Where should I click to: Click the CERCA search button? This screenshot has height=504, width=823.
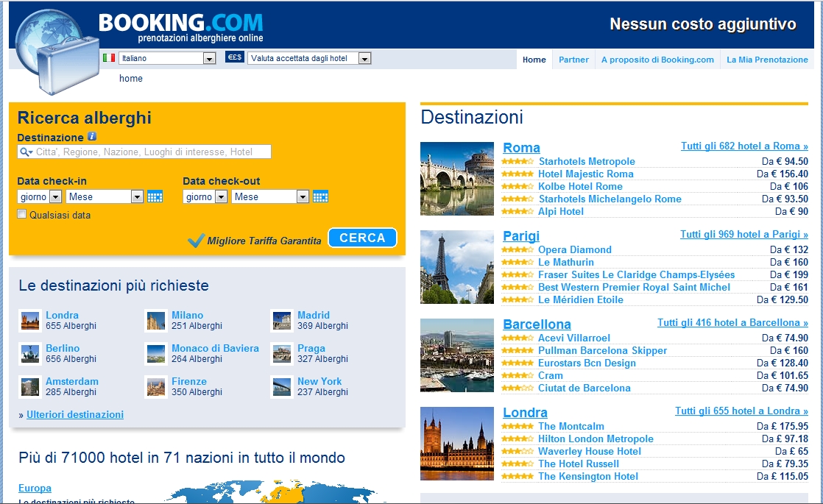pos(362,238)
